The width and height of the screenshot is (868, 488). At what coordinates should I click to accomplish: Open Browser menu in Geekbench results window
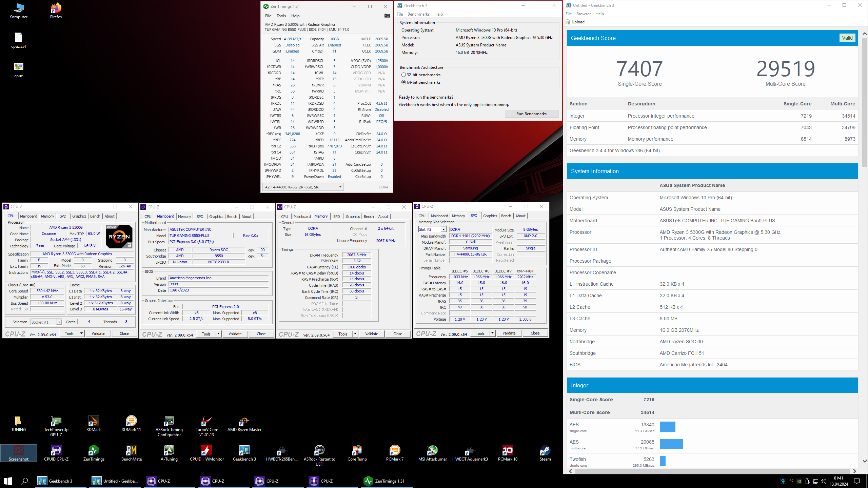583,14
